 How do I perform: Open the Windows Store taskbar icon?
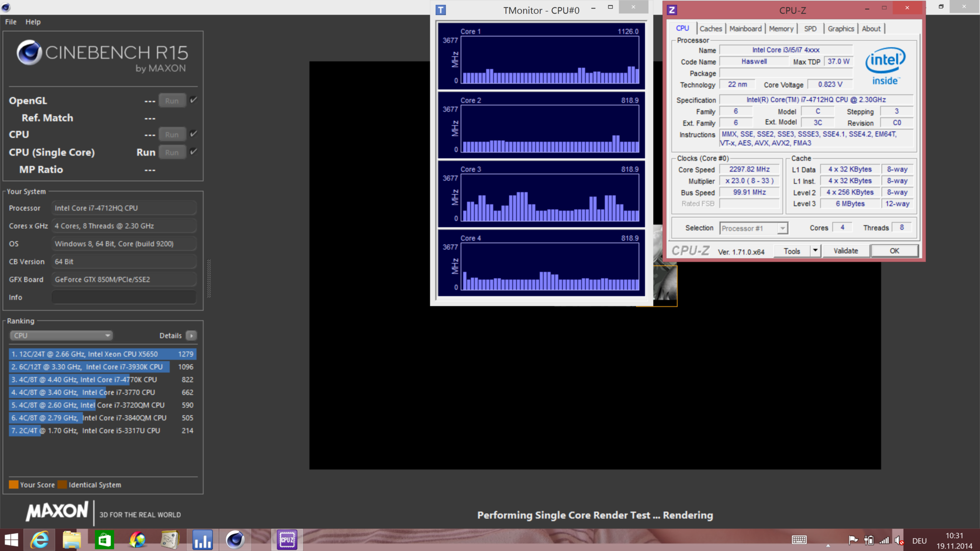click(105, 540)
